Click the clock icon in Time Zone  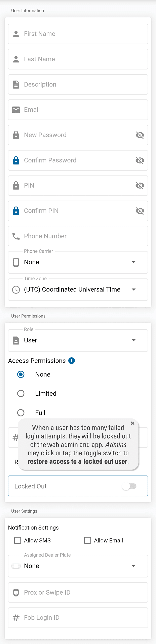coord(16,289)
